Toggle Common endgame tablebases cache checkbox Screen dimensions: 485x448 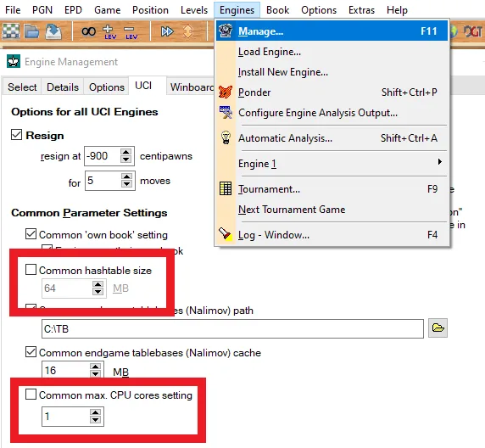31,352
